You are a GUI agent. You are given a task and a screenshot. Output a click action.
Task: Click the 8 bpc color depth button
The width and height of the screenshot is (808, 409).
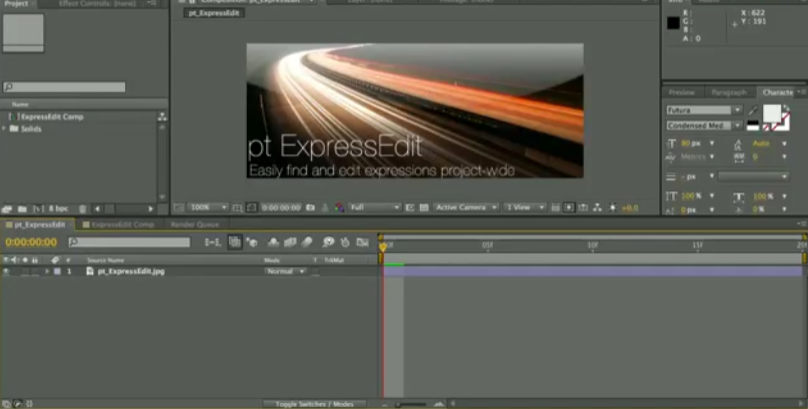[x=58, y=209]
